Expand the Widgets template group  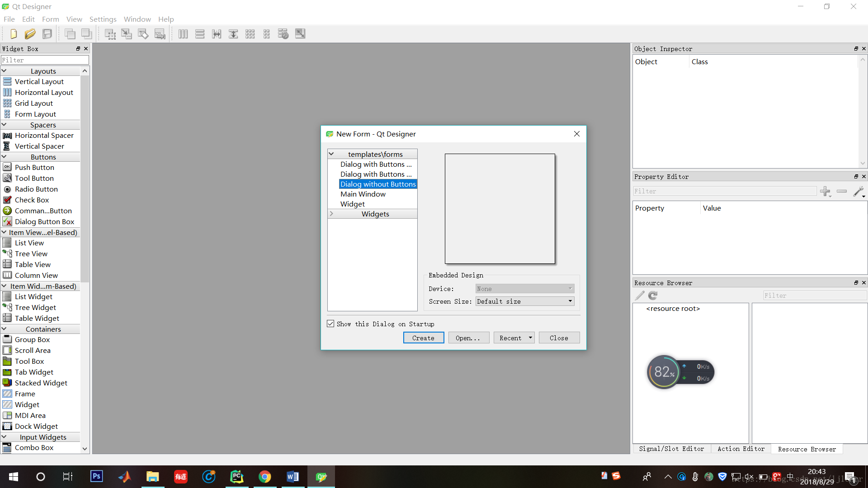[331, 214]
